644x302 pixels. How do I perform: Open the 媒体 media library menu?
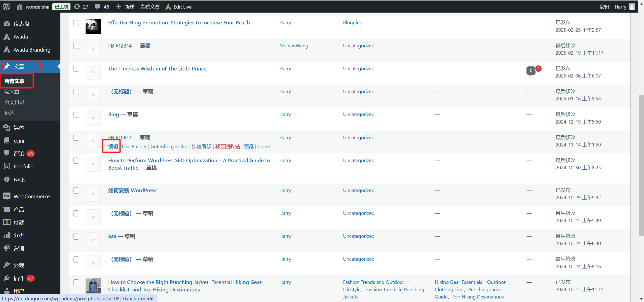[19, 128]
